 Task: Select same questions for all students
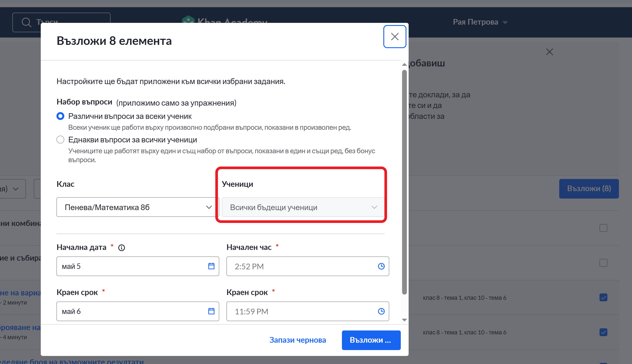click(x=60, y=140)
